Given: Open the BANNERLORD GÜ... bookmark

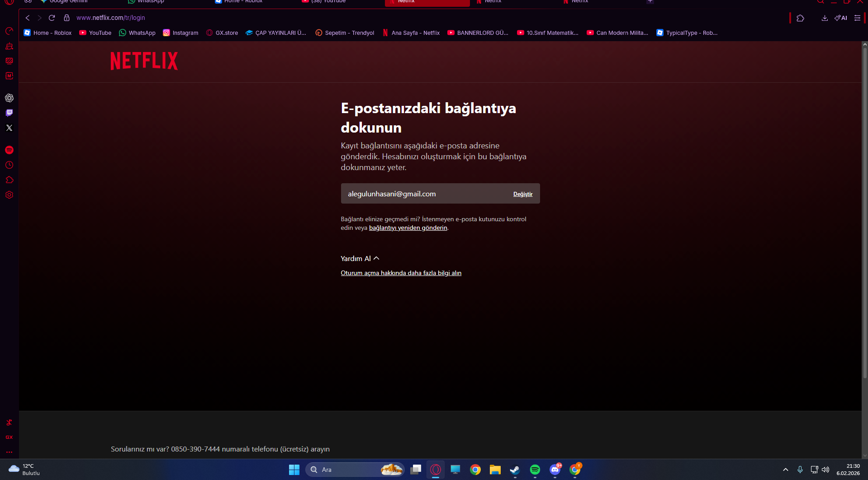Looking at the screenshot, I should [x=478, y=33].
